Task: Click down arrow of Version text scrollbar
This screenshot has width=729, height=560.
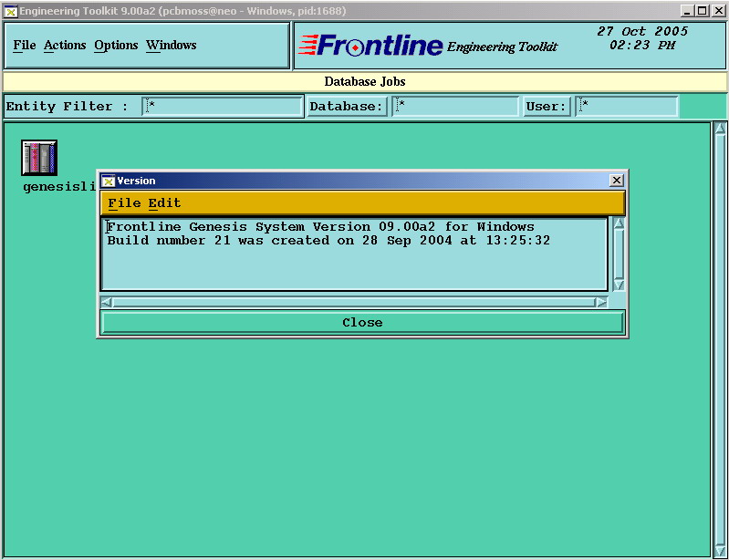Action: coord(619,285)
